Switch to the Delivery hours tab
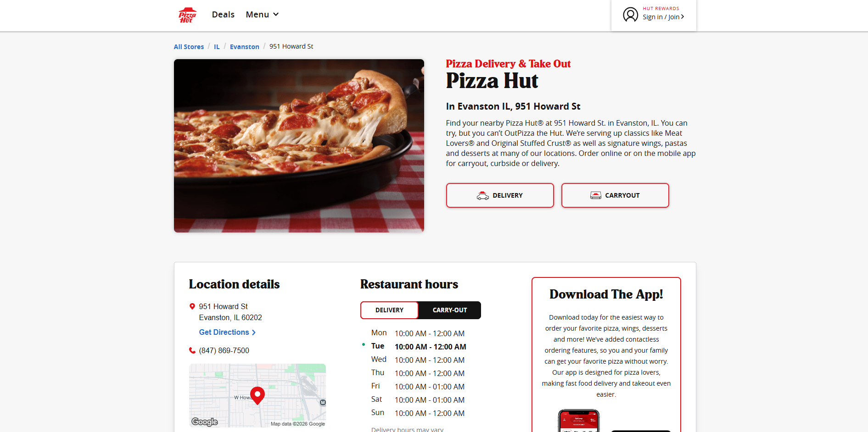Screen dimensions: 868x432 pyautogui.click(x=389, y=310)
